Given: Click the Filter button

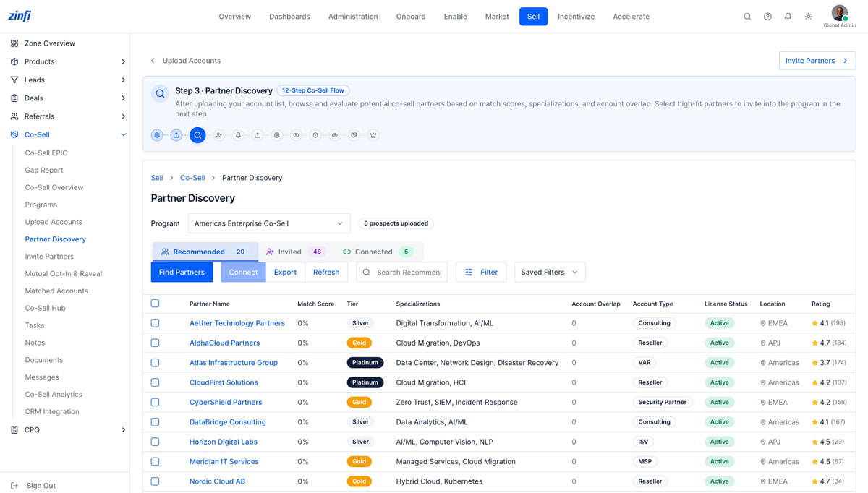Looking at the screenshot, I should coord(481,272).
